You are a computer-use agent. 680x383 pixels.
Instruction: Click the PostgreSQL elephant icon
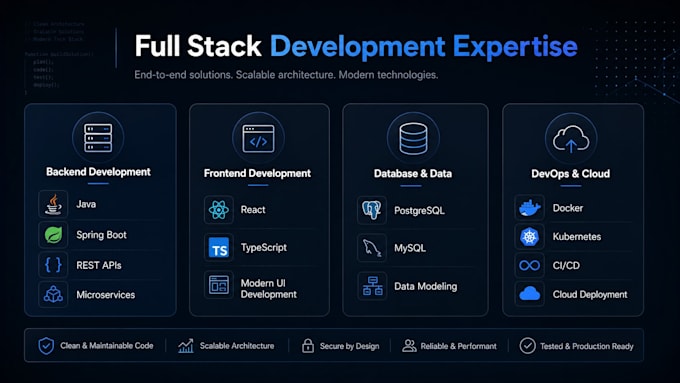(372, 210)
